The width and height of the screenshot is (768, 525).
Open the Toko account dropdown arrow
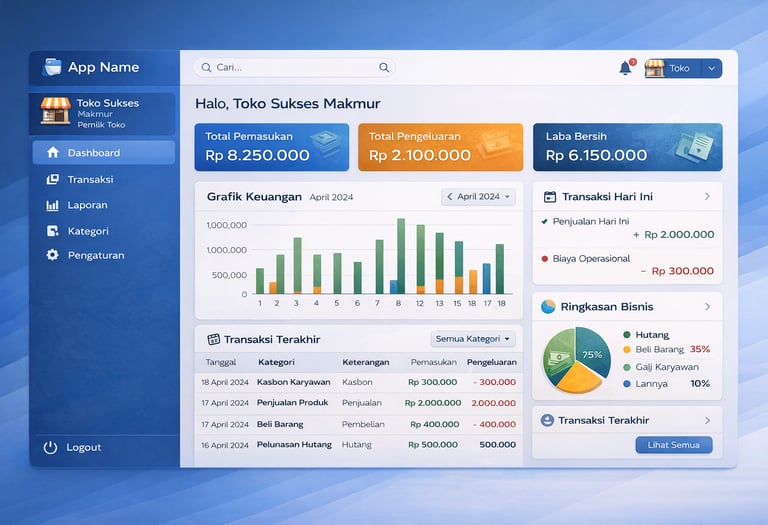coord(712,69)
